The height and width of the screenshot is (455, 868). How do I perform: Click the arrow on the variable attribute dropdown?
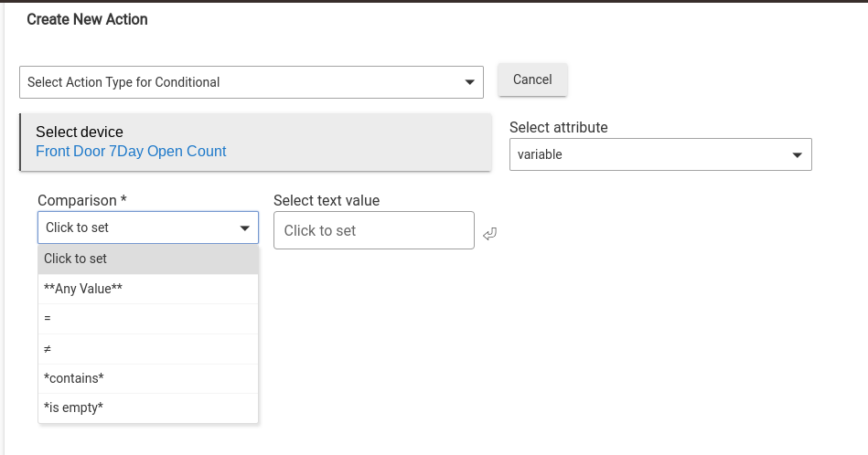click(x=798, y=154)
